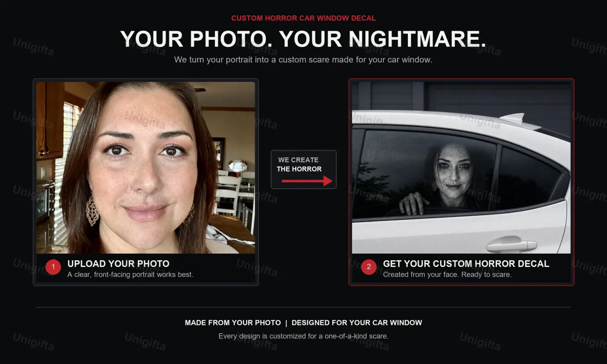
Task: Click the Made From Your Photo text
Action: (x=233, y=323)
